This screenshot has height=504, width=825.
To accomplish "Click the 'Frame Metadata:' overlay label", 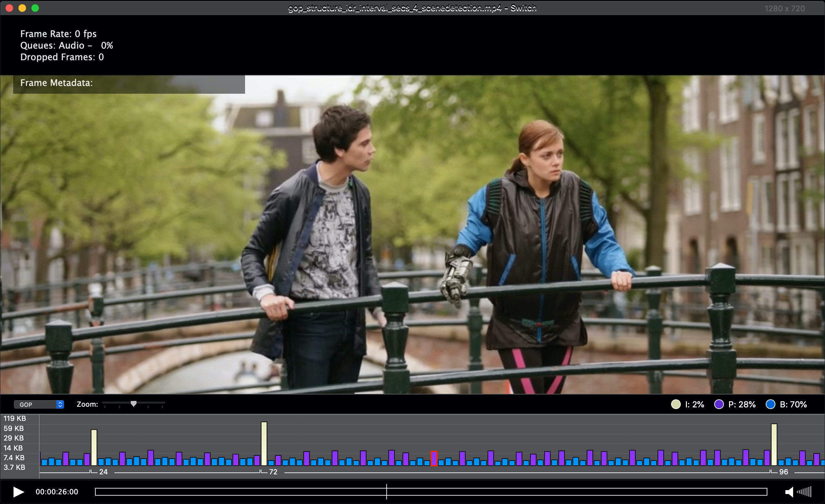I will [56, 83].
